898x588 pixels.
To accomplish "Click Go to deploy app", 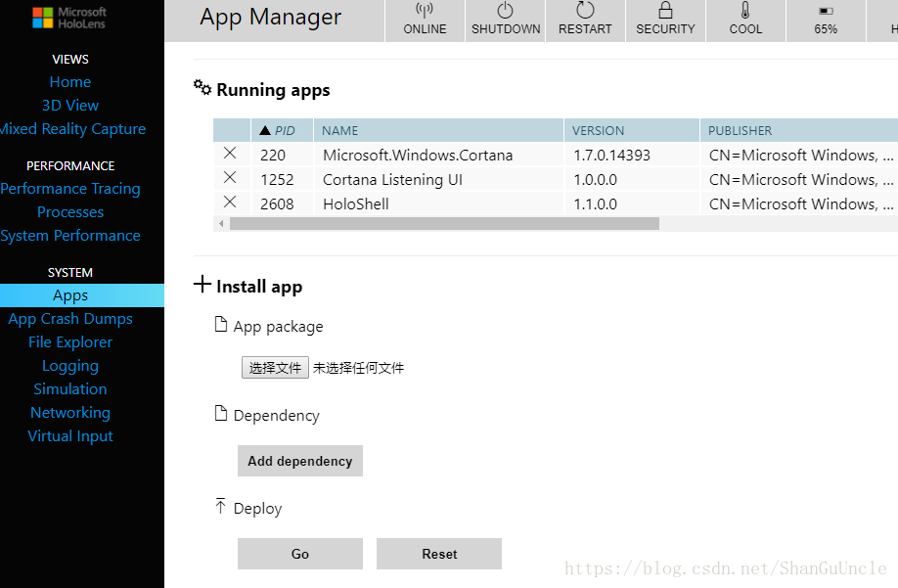I will pos(300,554).
